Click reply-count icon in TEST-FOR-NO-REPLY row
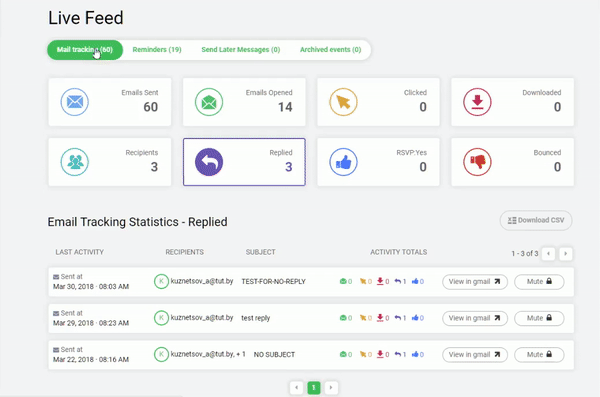This screenshot has width=600, height=397. pos(398,281)
